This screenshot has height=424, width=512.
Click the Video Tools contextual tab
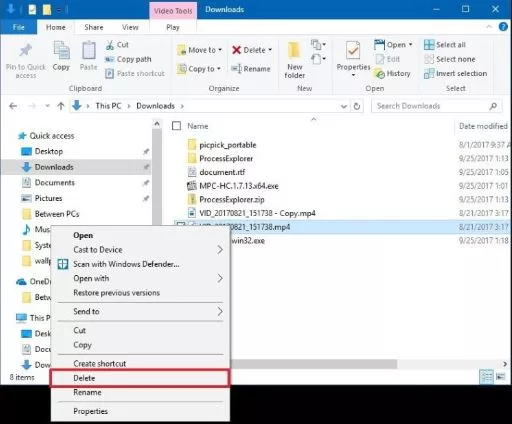(x=173, y=11)
